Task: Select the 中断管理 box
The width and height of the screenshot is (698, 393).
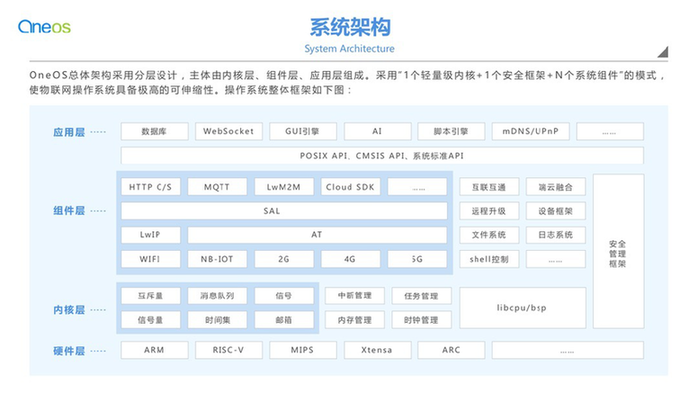Action: tap(355, 296)
